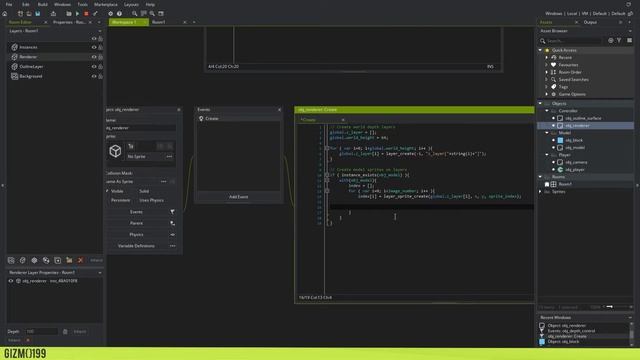The width and height of the screenshot is (640, 360).
Task: Toggle the Visible checkbox for obj_renderer
Action: (x=108, y=191)
